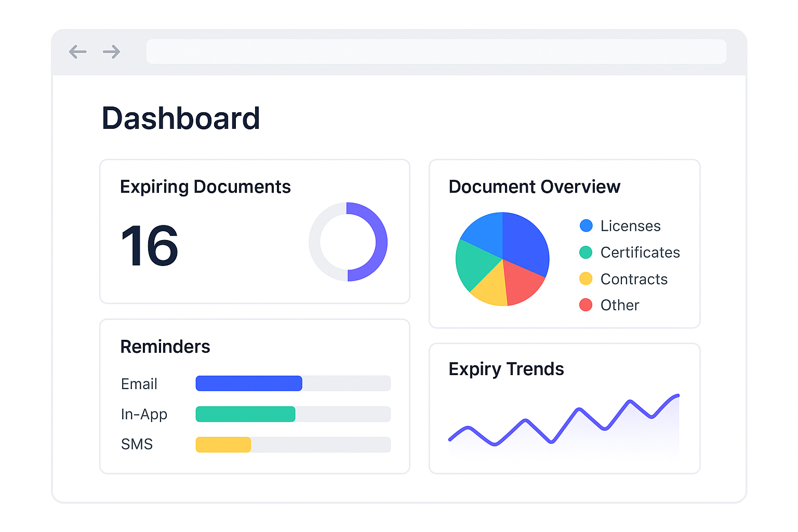Open the Dashboard heading

click(181, 118)
